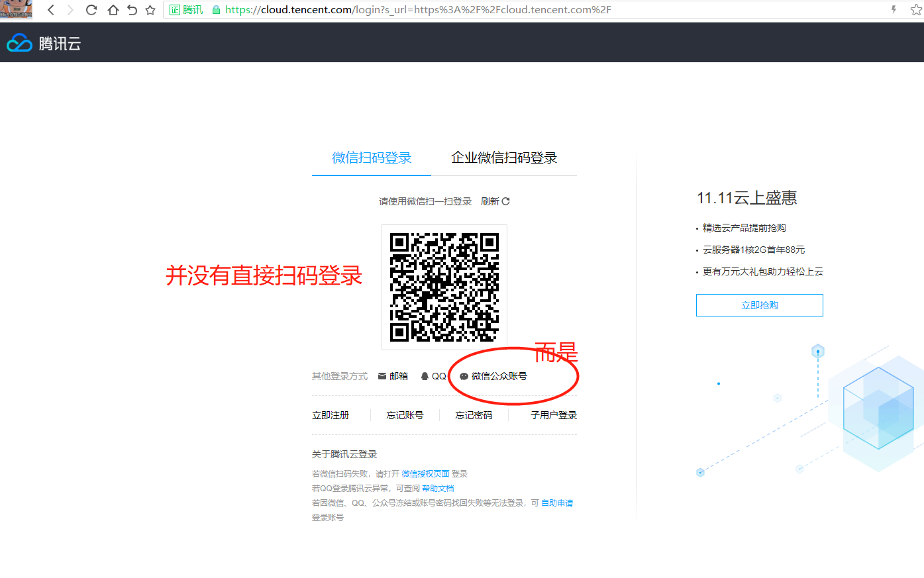Click 云服务器1核2G首年88元 text

(754, 250)
